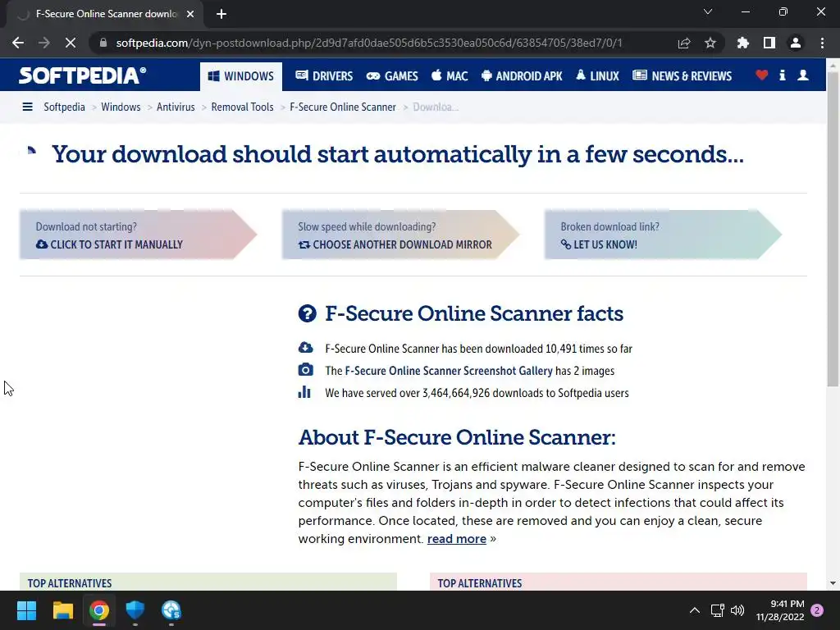Go to Antivirus breadcrumb link
The width and height of the screenshot is (840, 630).
pyautogui.click(x=176, y=107)
